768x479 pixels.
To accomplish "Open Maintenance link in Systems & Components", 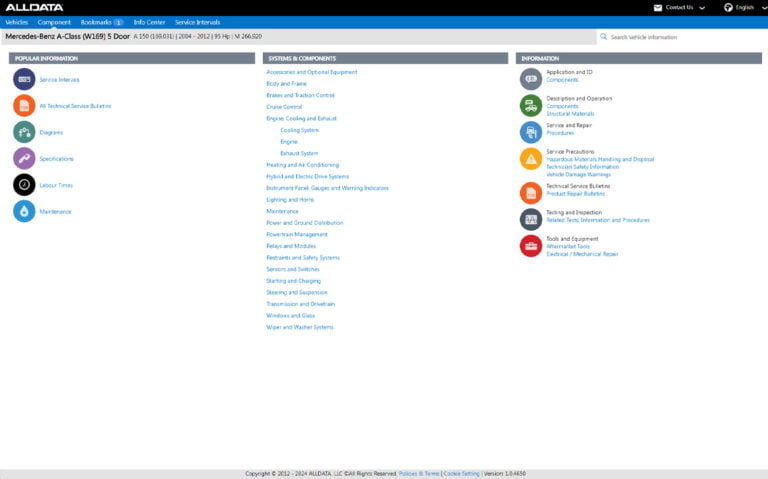I will pos(282,211).
